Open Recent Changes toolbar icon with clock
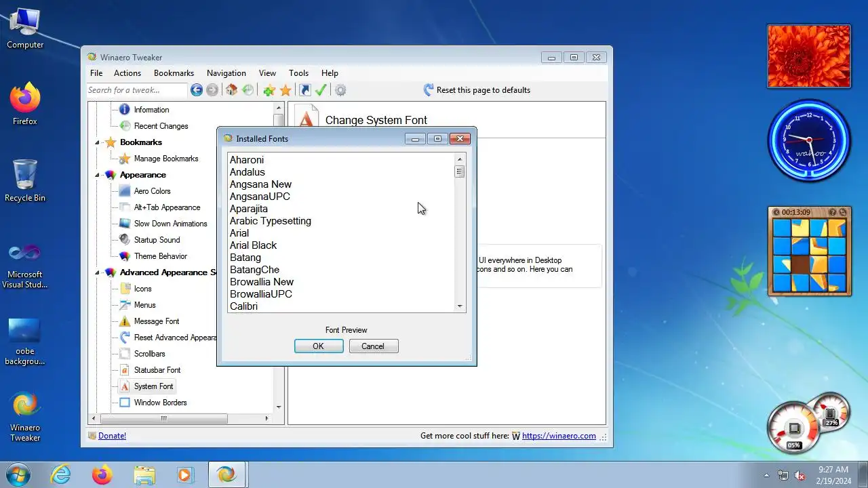The height and width of the screenshot is (488, 868). (x=248, y=90)
